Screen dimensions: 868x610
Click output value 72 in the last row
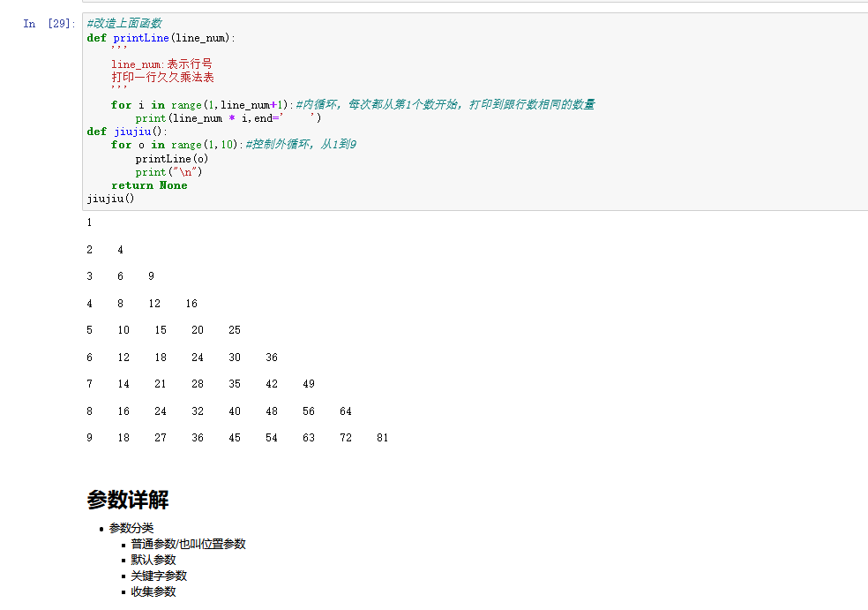pos(346,438)
